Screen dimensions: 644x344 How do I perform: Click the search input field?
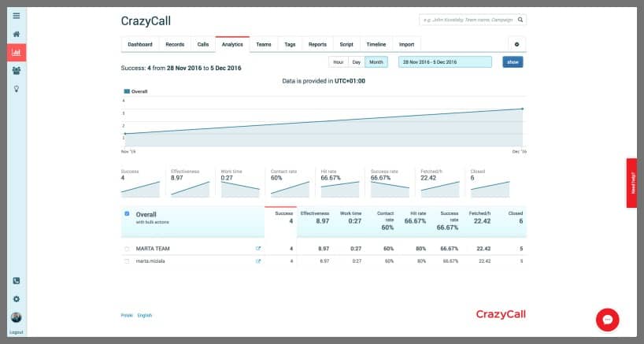[467, 20]
